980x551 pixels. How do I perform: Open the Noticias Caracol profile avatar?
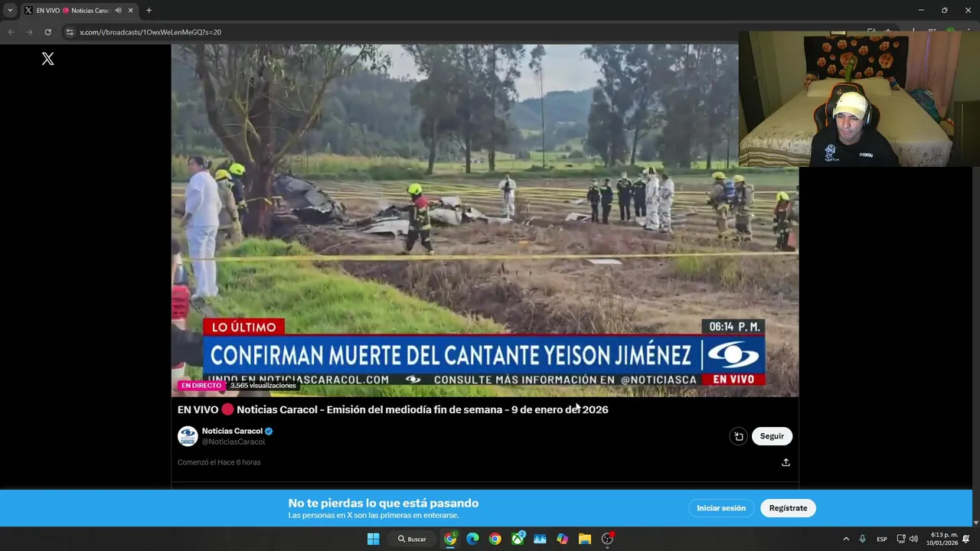pos(188,436)
